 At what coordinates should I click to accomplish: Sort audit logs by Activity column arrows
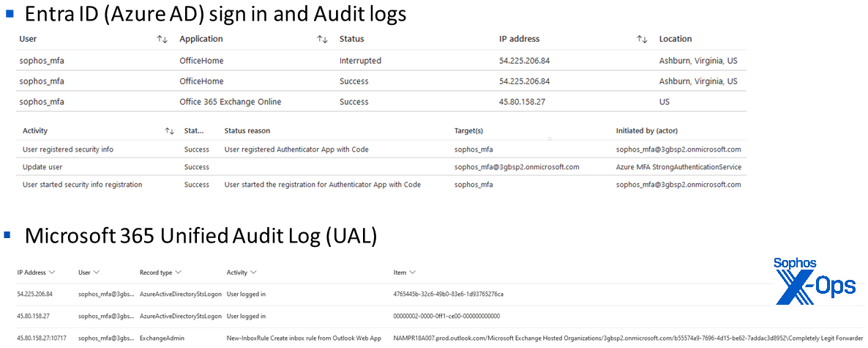pyautogui.click(x=169, y=131)
